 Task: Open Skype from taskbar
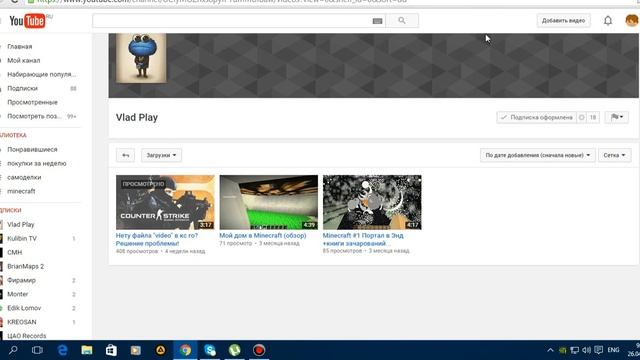210,350
